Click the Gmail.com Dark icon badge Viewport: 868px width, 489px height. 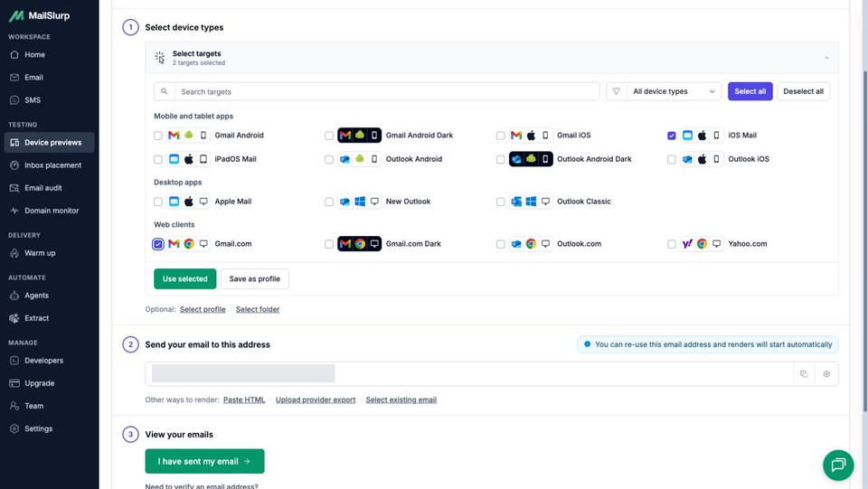(x=359, y=243)
